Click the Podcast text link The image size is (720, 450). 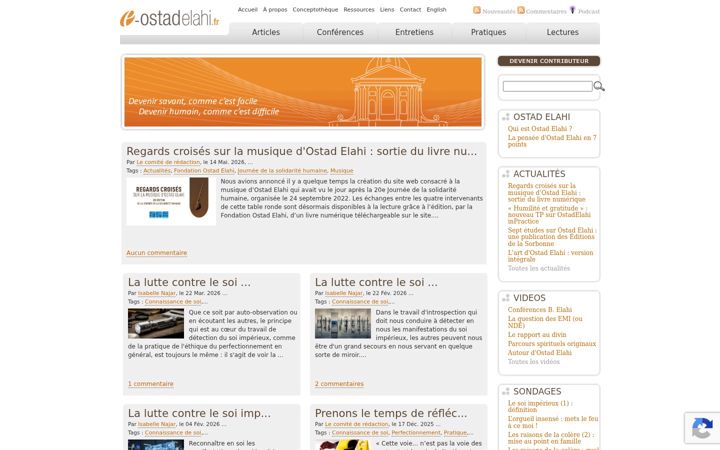pyautogui.click(x=589, y=11)
